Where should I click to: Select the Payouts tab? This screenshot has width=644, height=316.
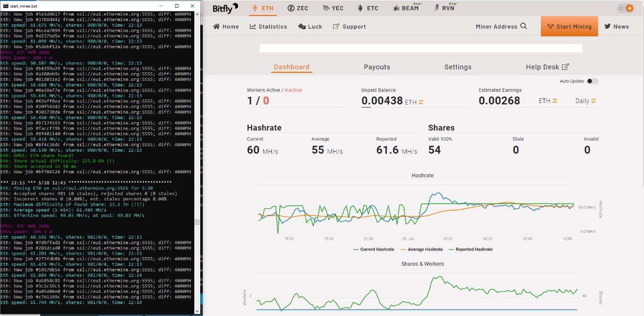click(x=377, y=67)
